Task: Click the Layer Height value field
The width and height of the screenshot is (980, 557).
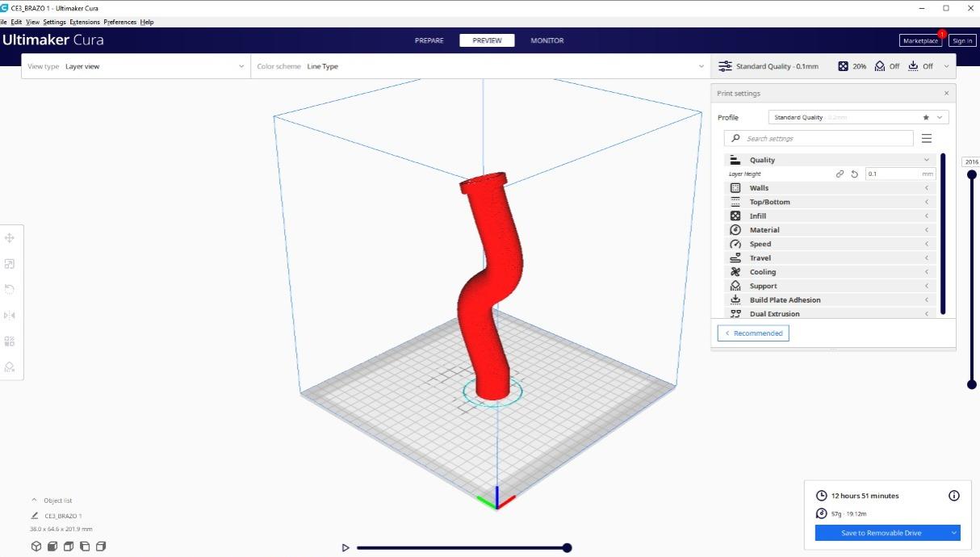Action: pyautogui.click(x=901, y=174)
